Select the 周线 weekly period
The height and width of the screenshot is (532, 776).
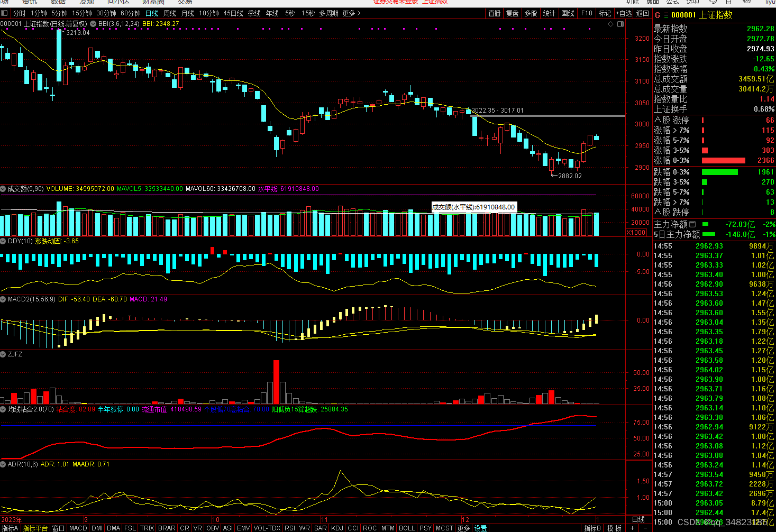point(170,13)
